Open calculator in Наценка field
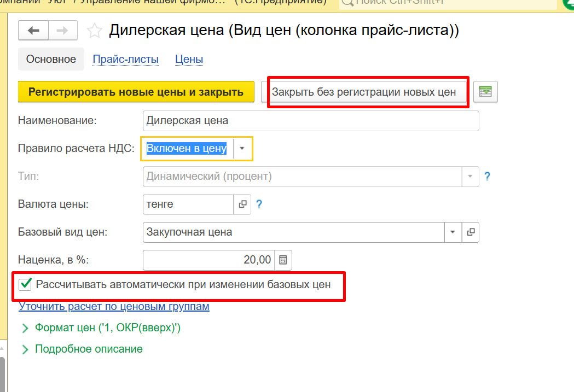Screen dimensions: 574x392 click(x=283, y=260)
